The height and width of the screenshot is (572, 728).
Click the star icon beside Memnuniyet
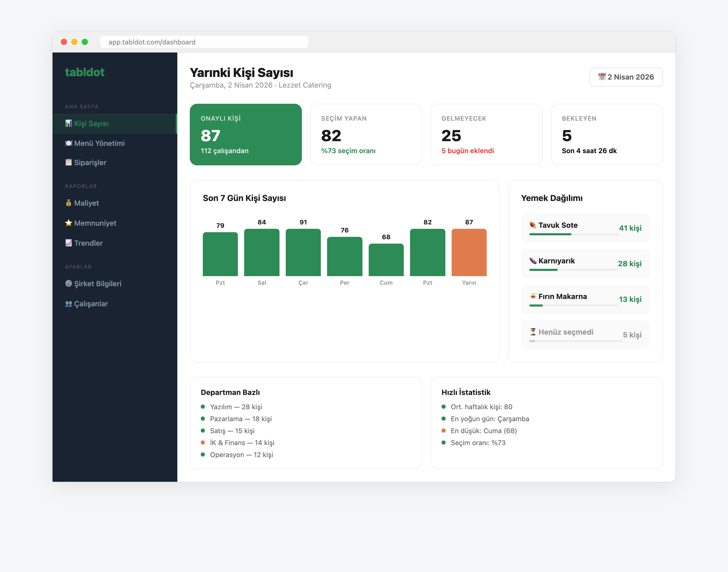(x=69, y=223)
